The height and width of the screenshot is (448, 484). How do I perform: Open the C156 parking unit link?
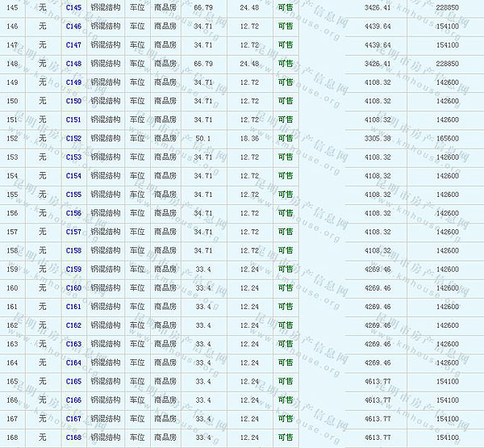(73, 213)
